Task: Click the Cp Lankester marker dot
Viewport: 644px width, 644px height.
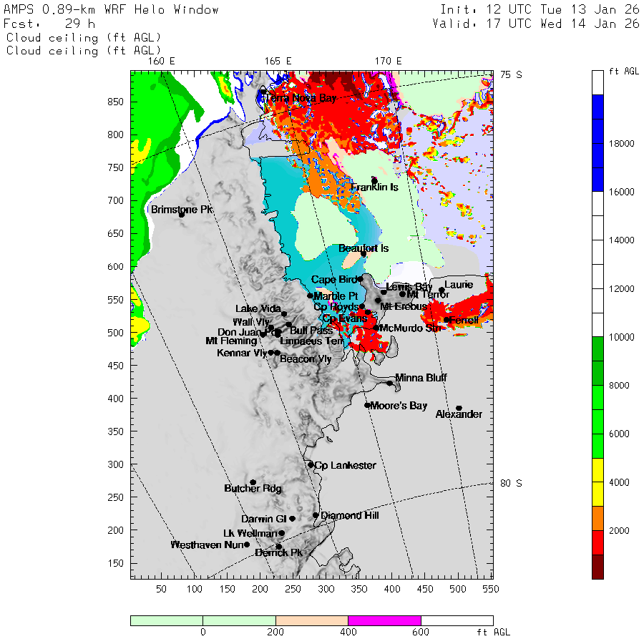Action: pyautogui.click(x=311, y=464)
